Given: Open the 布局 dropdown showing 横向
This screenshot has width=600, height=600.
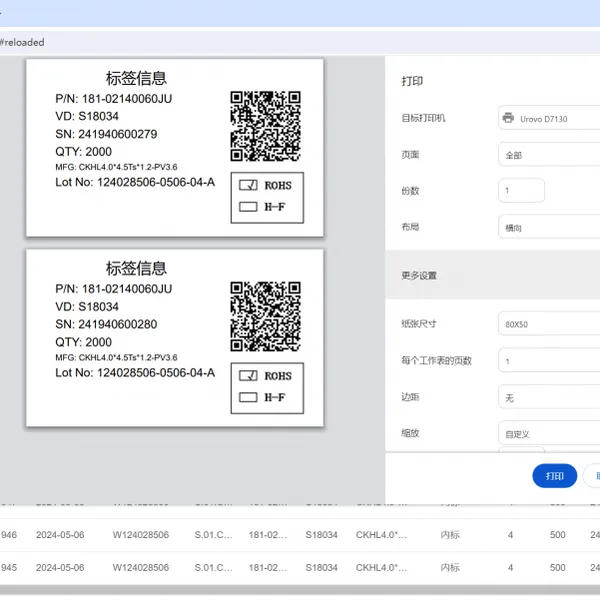Looking at the screenshot, I should click(x=549, y=227).
